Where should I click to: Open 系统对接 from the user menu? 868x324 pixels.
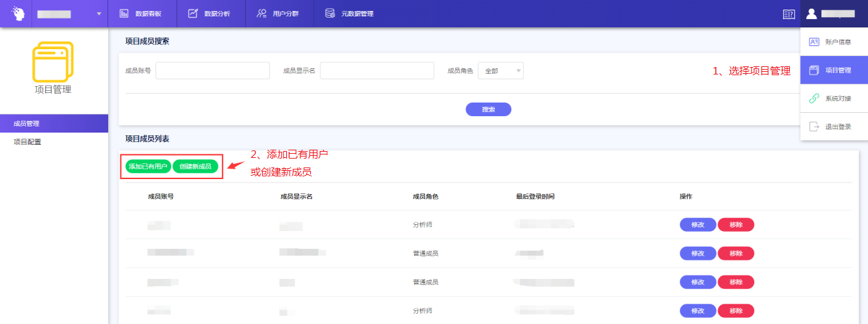pos(834,98)
